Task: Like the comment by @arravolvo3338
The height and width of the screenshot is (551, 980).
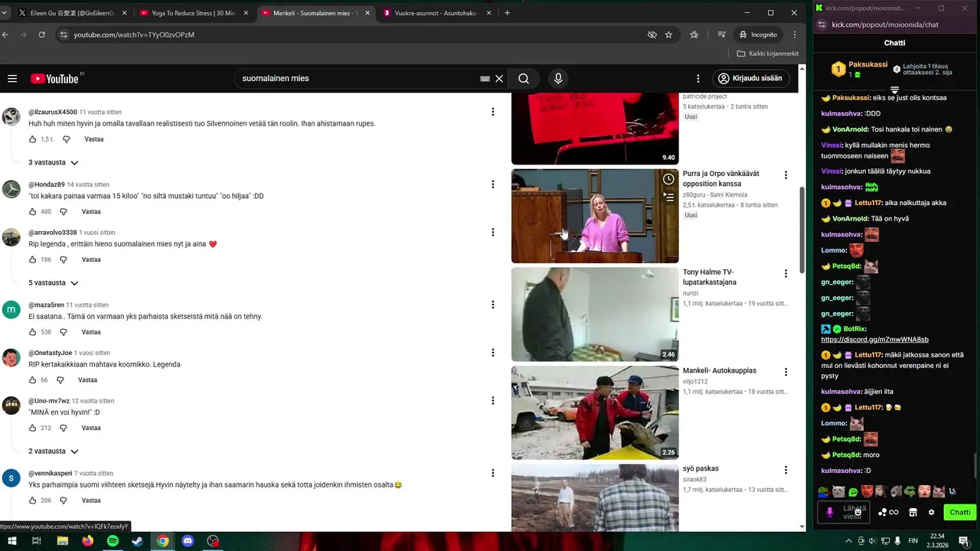Action: [x=32, y=259]
